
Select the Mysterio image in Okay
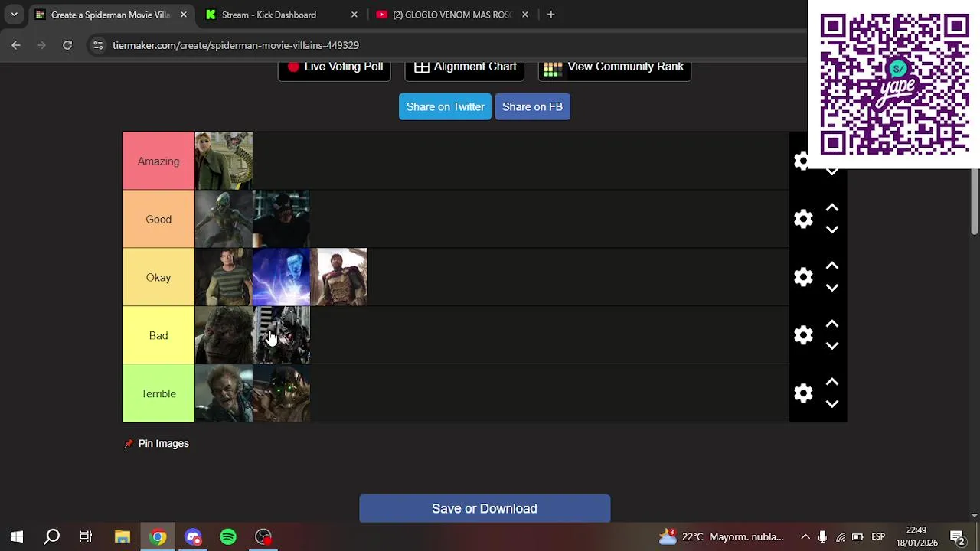tap(338, 277)
